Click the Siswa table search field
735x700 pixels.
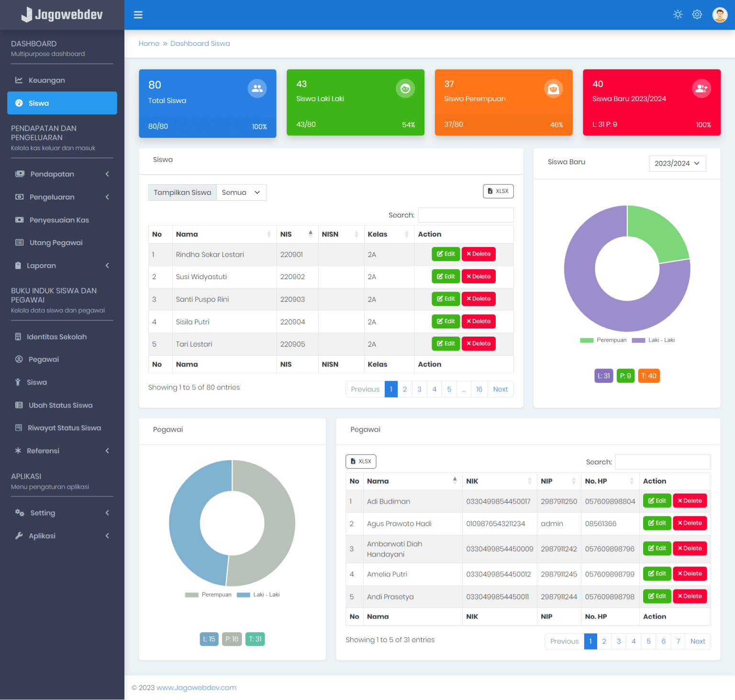[465, 215]
